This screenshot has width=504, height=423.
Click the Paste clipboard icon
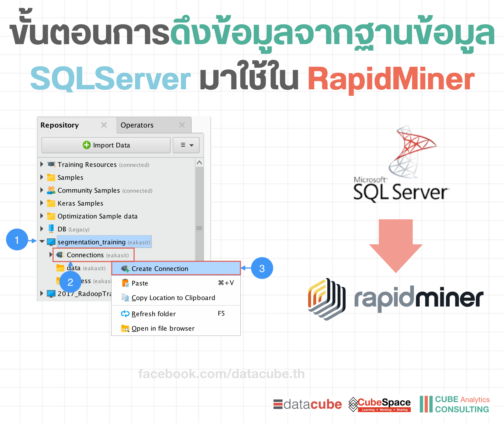(x=125, y=283)
